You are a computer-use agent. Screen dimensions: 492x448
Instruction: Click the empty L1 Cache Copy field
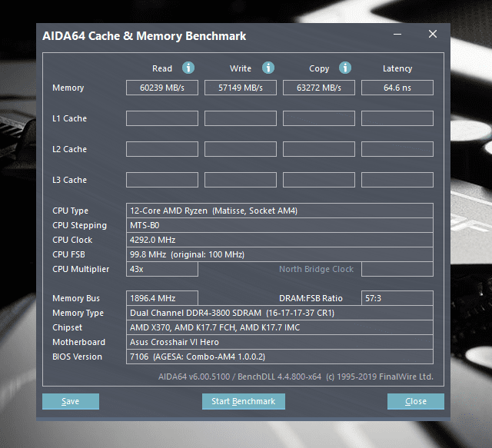point(319,118)
